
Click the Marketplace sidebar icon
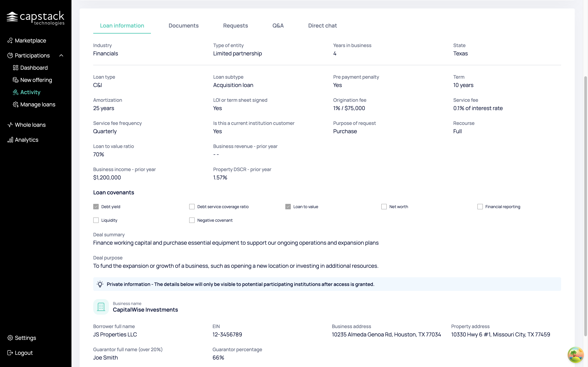click(x=10, y=41)
